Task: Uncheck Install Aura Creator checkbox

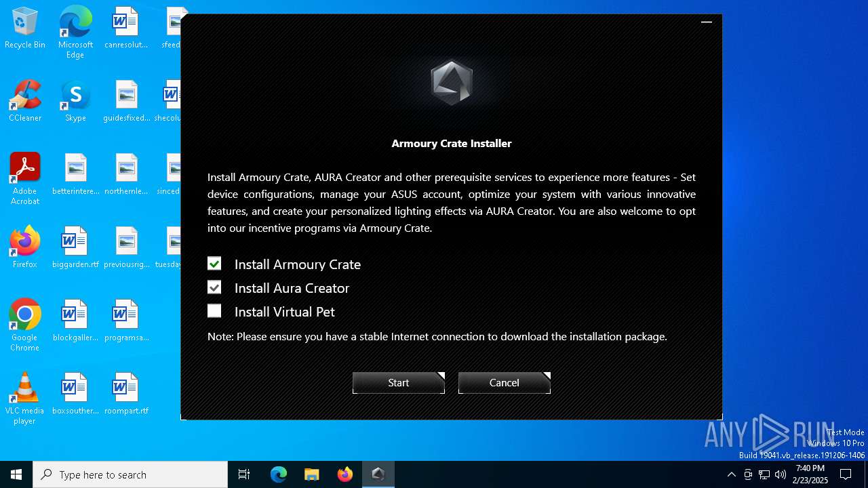Action: click(214, 287)
